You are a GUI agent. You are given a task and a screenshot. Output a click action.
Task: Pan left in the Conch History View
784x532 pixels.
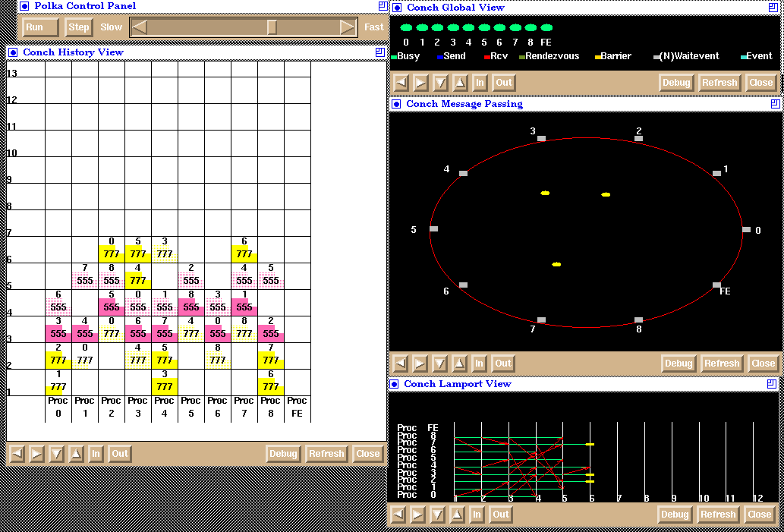tap(17, 454)
